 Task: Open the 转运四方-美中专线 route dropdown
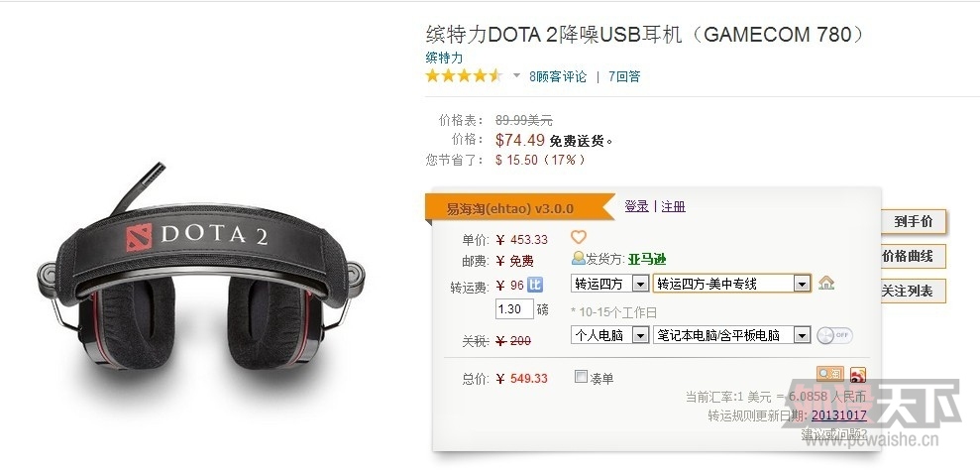tap(732, 284)
